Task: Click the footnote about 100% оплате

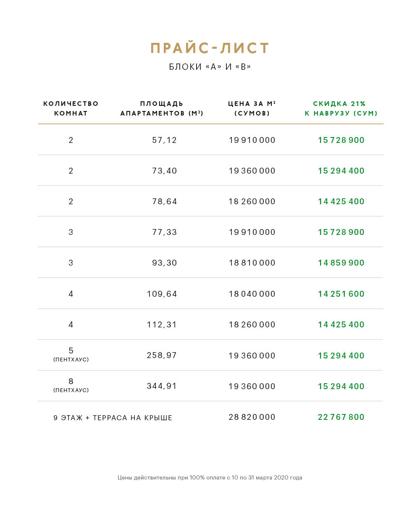Action: click(x=210, y=477)
